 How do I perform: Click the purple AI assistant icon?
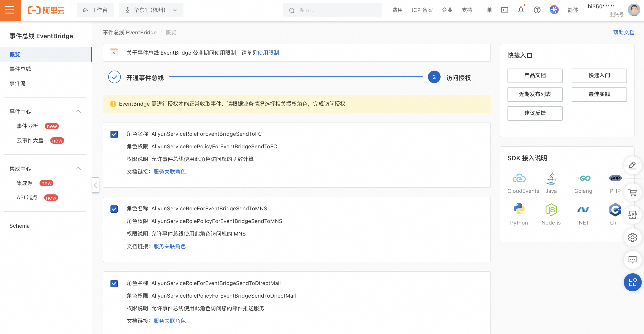click(x=554, y=10)
